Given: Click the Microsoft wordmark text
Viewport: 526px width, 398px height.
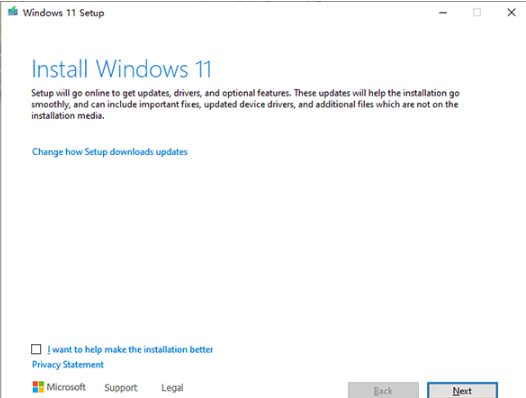Looking at the screenshot, I should tap(66, 387).
